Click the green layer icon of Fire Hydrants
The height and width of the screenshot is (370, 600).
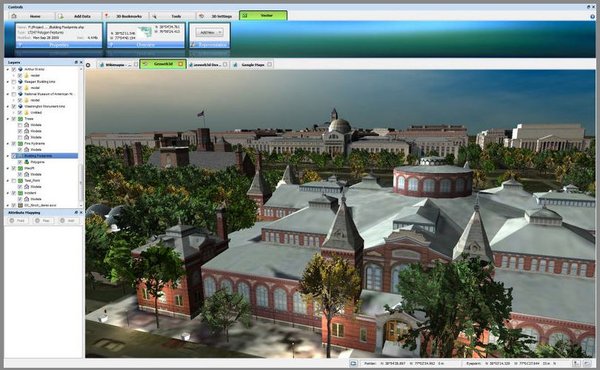(20, 143)
